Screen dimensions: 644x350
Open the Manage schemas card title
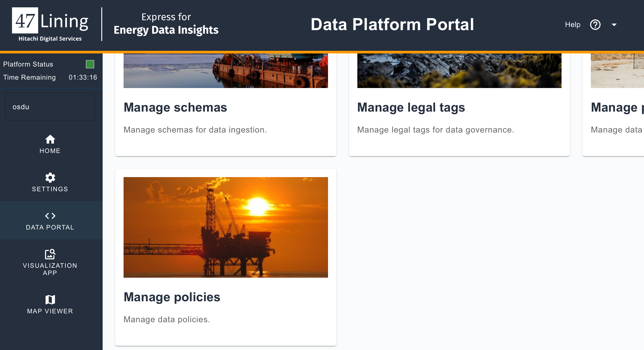(x=175, y=107)
